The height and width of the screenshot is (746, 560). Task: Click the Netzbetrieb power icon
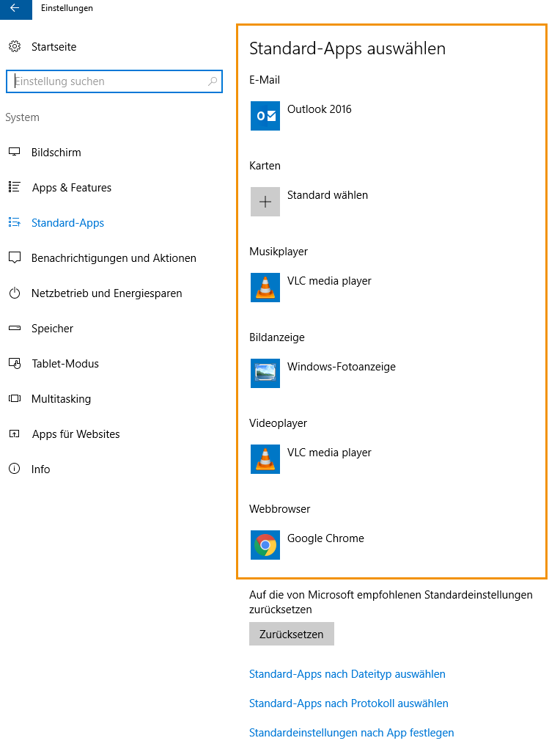(x=15, y=293)
